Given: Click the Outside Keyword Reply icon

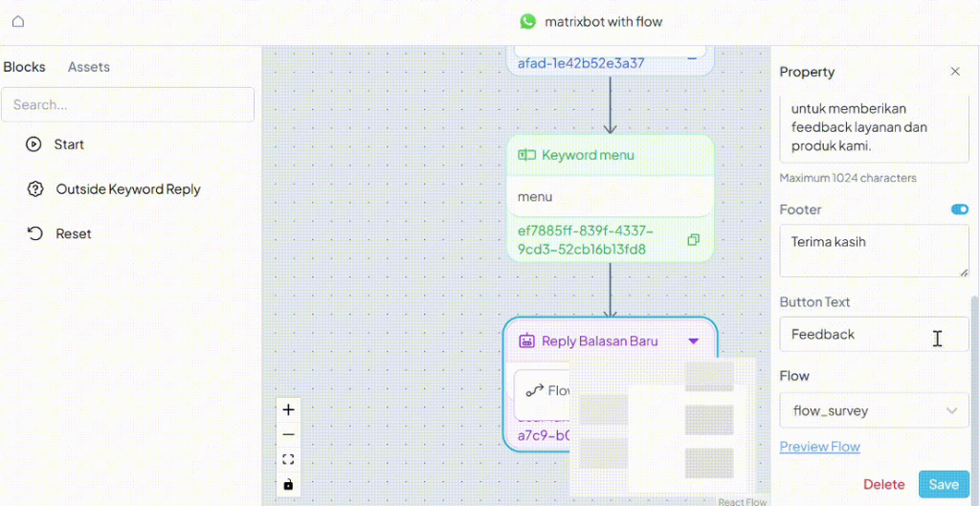Looking at the screenshot, I should [35, 189].
